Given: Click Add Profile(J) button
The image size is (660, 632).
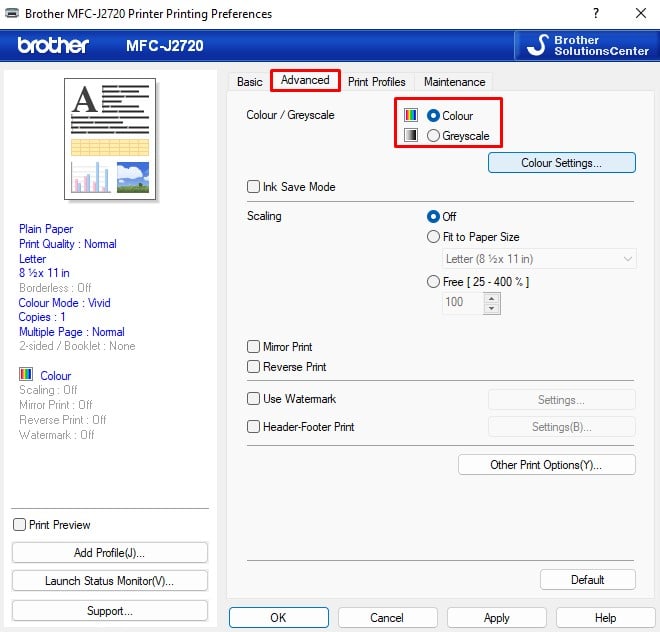Looking at the screenshot, I should pos(109,552).
